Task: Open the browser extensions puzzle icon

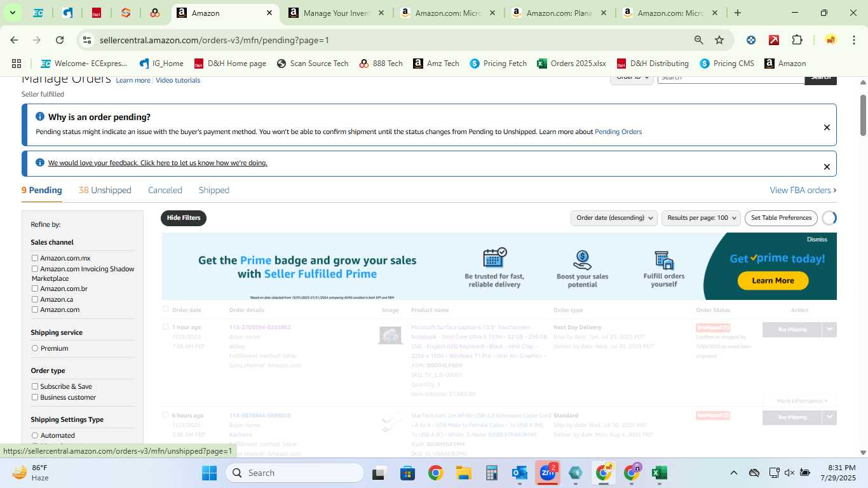Action: [797, 40]
